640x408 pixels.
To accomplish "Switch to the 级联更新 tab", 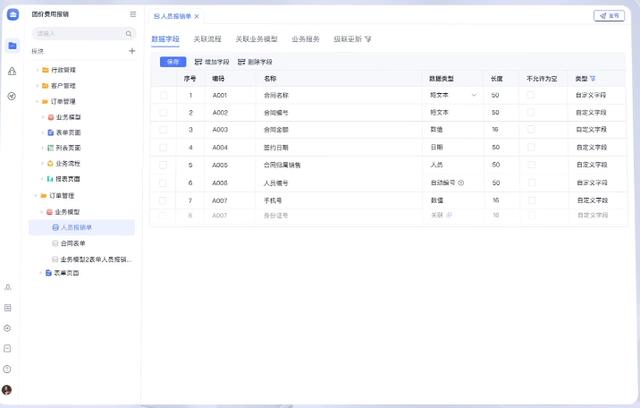I will pyautogui.click(x=348, y=39).
